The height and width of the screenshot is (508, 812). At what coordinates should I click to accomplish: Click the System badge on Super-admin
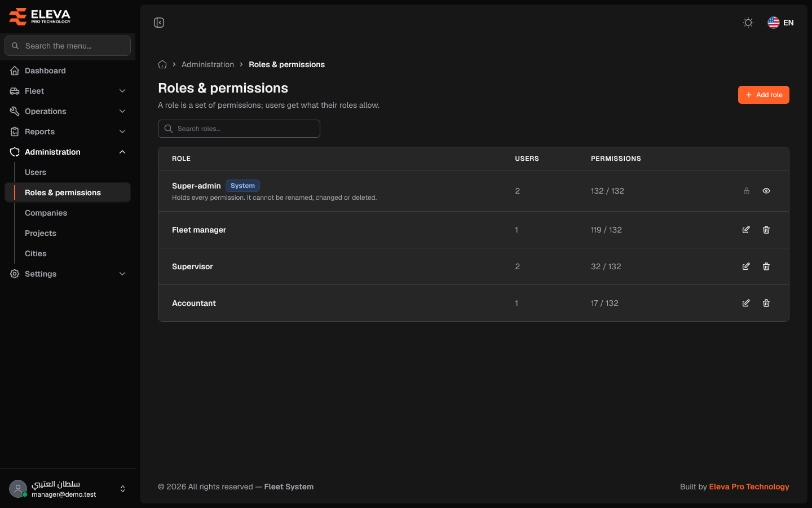point(242,186)
